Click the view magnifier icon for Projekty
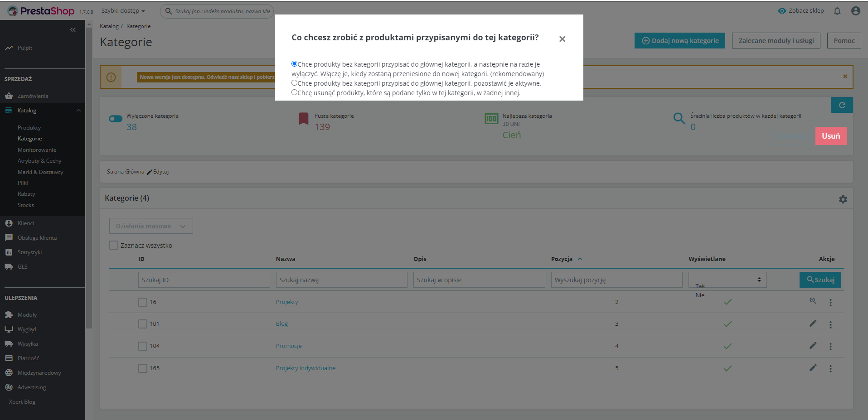Screen dimensions: 868x420 (x=813, y=301)
